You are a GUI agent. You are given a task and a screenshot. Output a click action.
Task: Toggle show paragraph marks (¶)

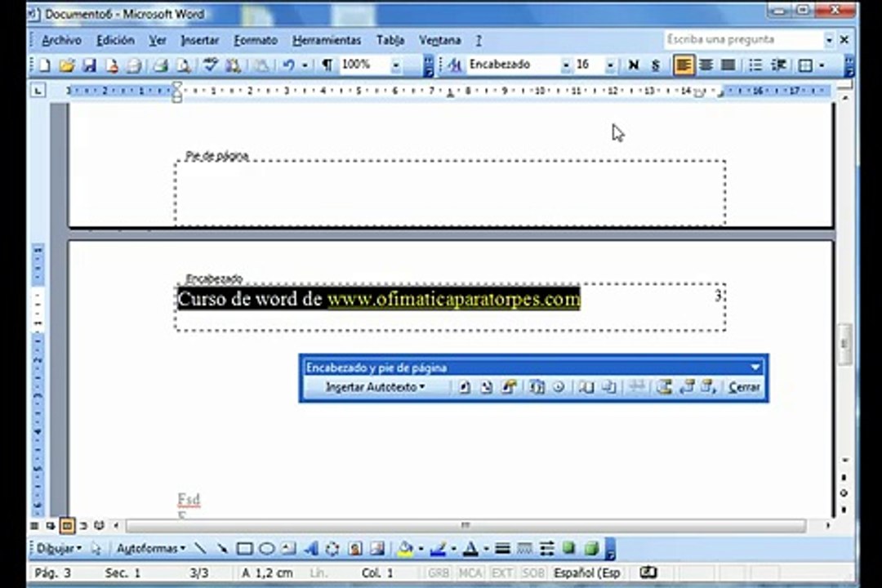(327, 65)
